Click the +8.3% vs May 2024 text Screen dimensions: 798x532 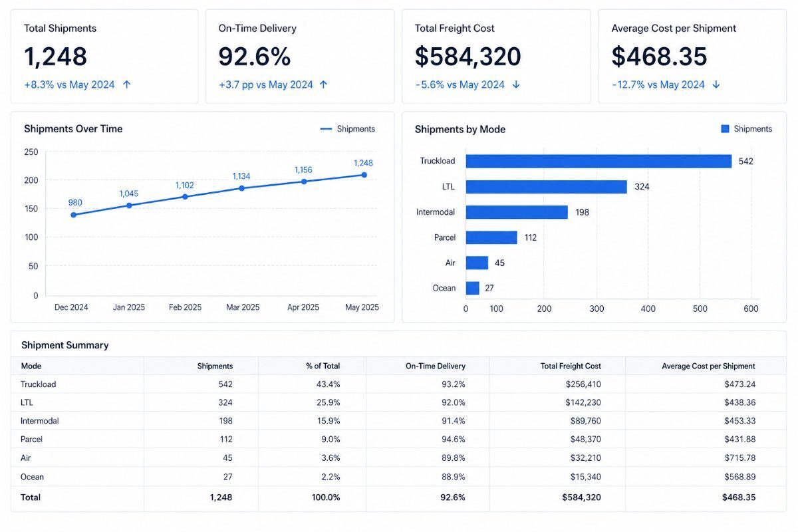69,84
